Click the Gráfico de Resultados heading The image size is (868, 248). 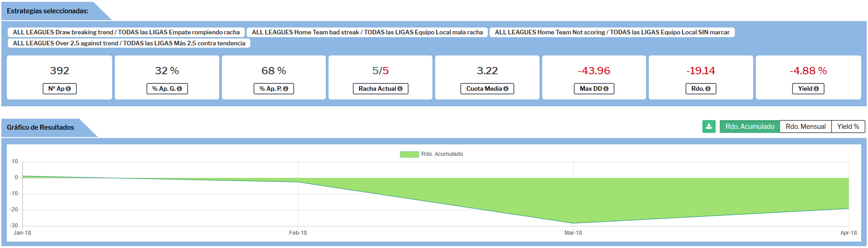pos(40,127)
